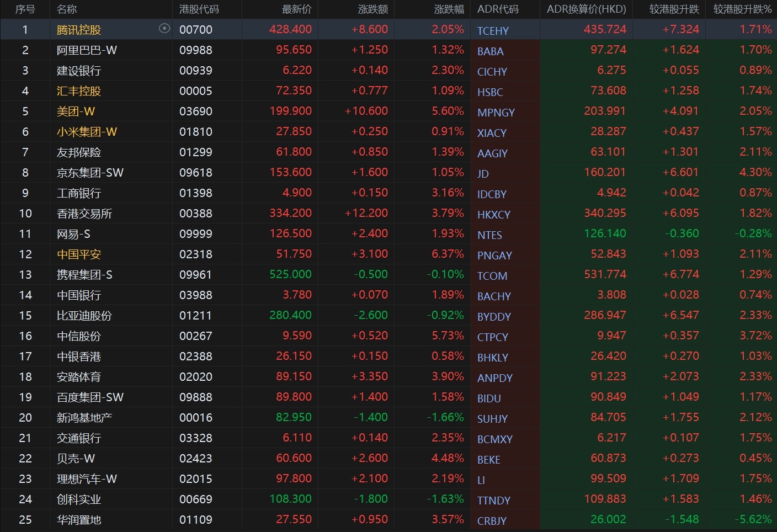The width and height of the screenshot is (777, 532).
Task: Click the ADR换算价(HKD) column header
Action: pos(586,9)
